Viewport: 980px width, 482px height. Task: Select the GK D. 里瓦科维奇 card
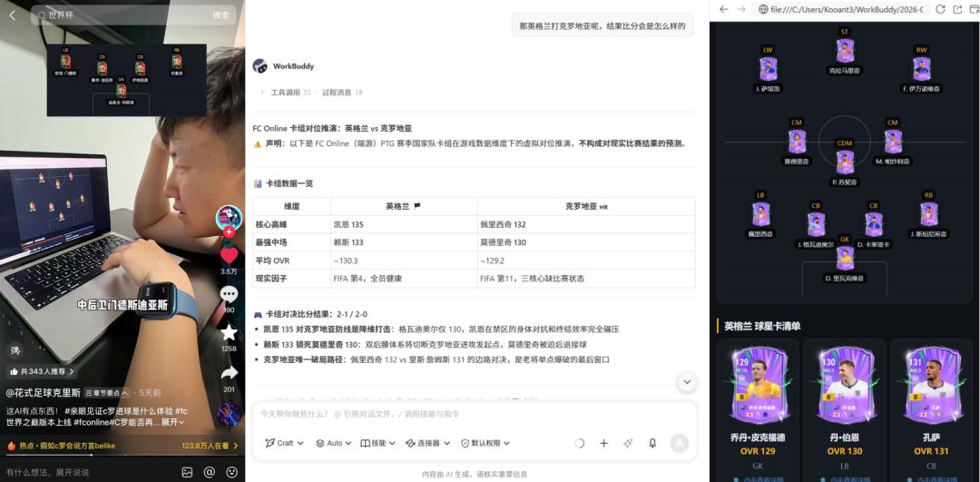tap(845, 259)
